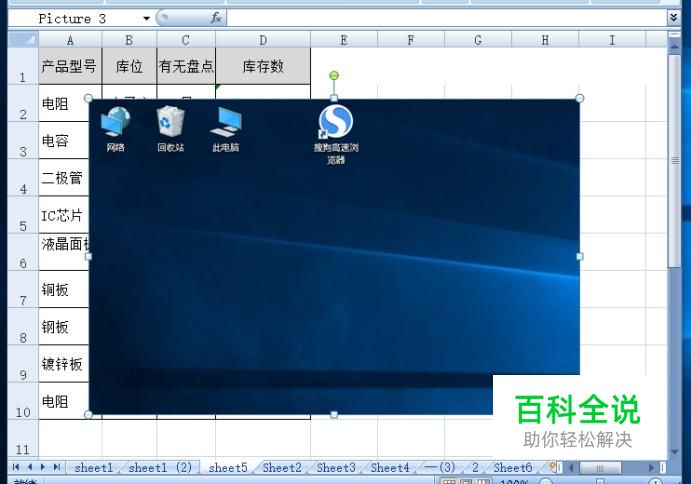Image resolution: width=691 pixels, height=484 pixels.
Task: Click the 有无盘点 header cell
Action: pyautogui.click(x=186, y=66)
